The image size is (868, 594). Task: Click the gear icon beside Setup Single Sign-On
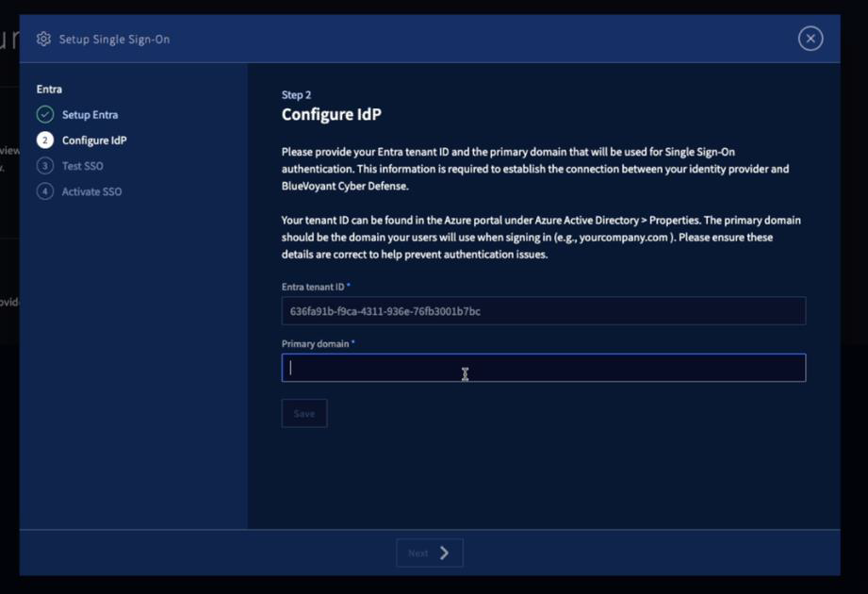(x=43, y=39)
